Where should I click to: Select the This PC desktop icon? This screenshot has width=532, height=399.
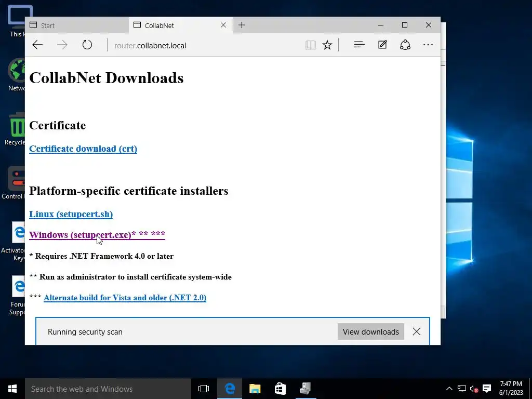click(16, 21)
